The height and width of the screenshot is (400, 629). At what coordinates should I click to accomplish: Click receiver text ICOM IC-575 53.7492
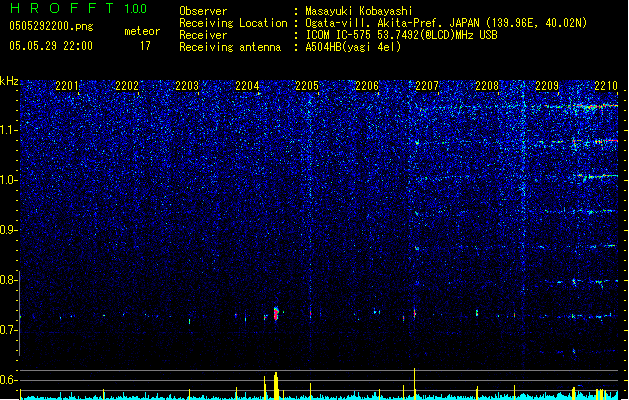[401, 35]
